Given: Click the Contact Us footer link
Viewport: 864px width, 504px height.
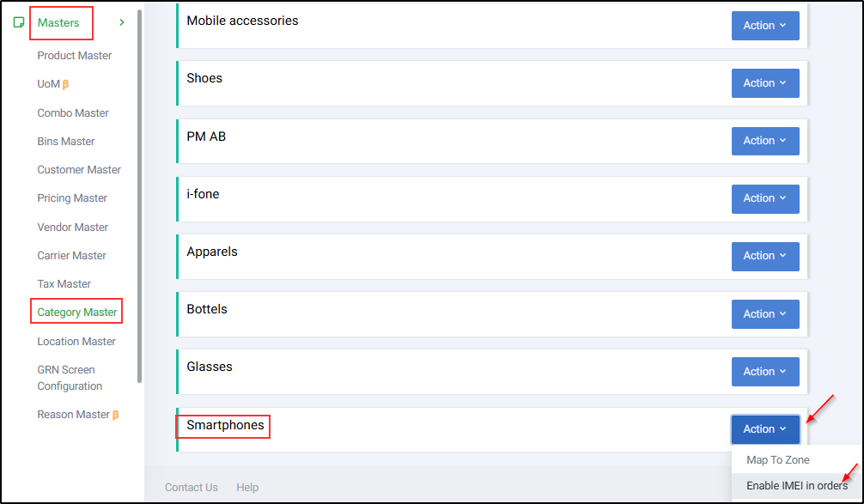Looking at the screenshot, I should coord(192,488).
